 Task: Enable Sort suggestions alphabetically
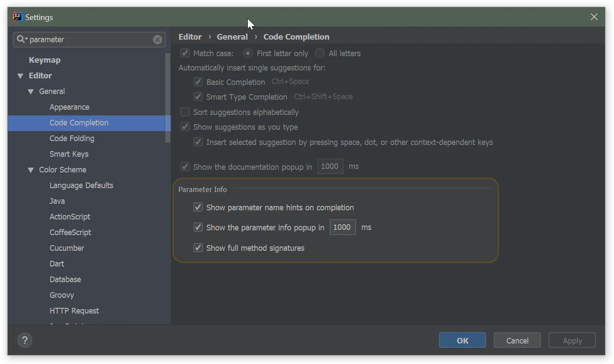(x=185, y=112)
